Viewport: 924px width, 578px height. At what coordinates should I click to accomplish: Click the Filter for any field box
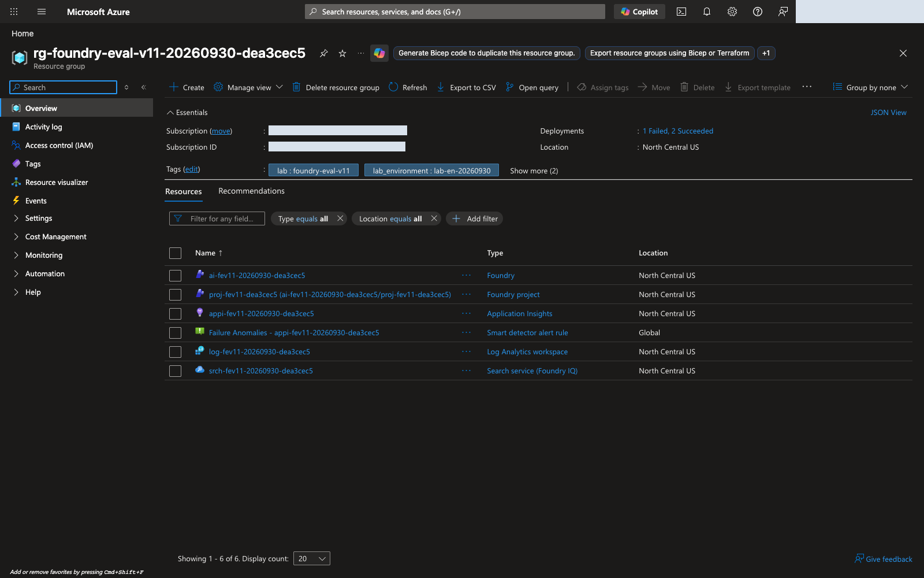point(217,218)
